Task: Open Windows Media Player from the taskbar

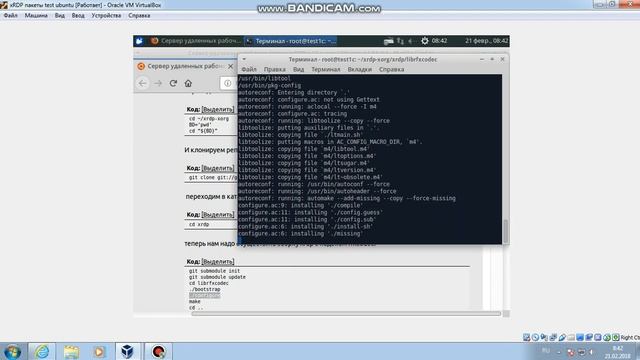Action: point(99,351)
